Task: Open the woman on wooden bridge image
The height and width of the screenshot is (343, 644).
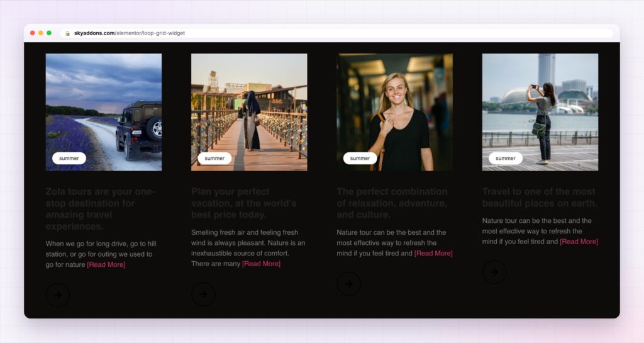Action: pos(249,112)
